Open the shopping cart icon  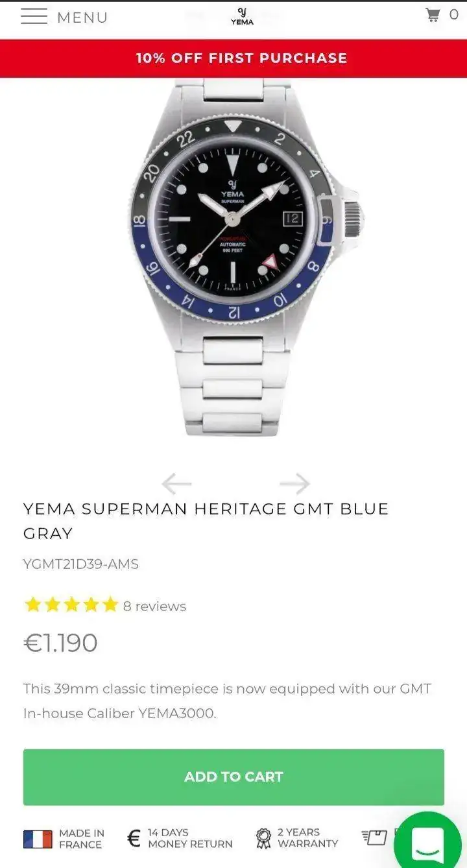(433, 15)
